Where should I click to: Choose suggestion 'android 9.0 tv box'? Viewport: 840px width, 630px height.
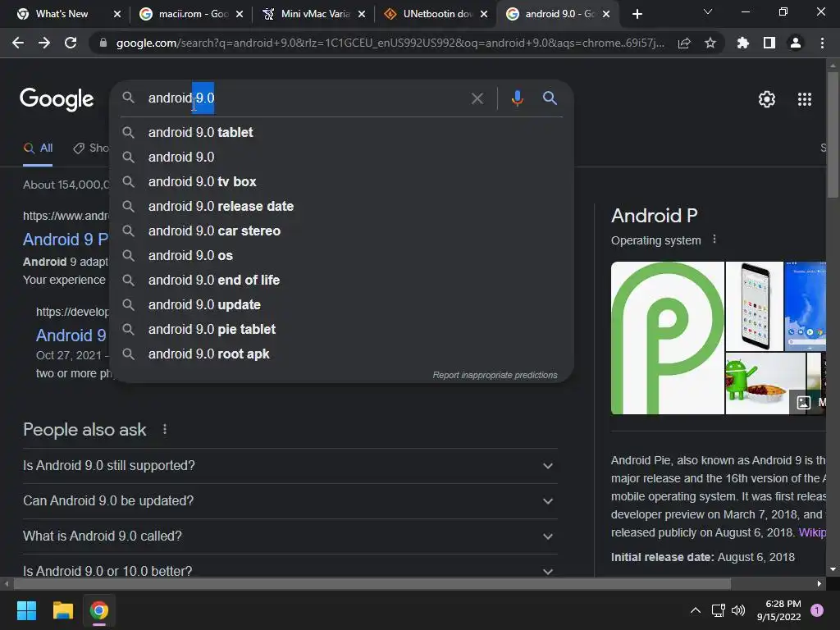click(342, 181)
